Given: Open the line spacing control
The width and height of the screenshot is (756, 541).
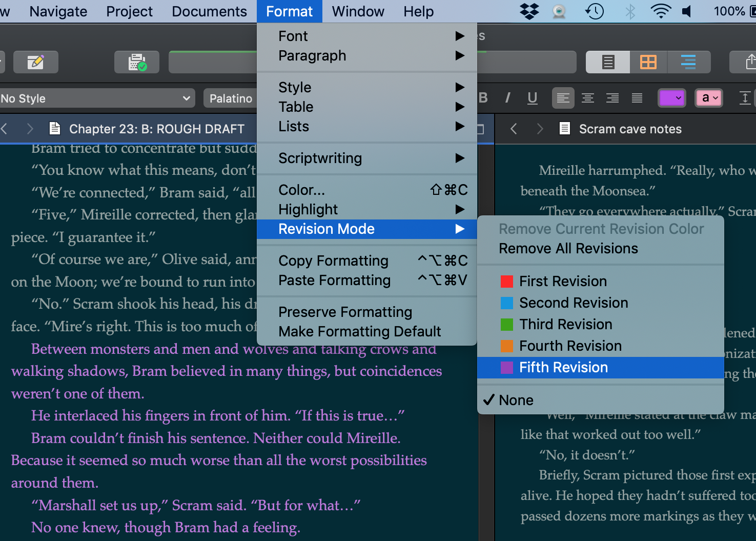Looking at the screenshot, I should click(x=745, y=98).
